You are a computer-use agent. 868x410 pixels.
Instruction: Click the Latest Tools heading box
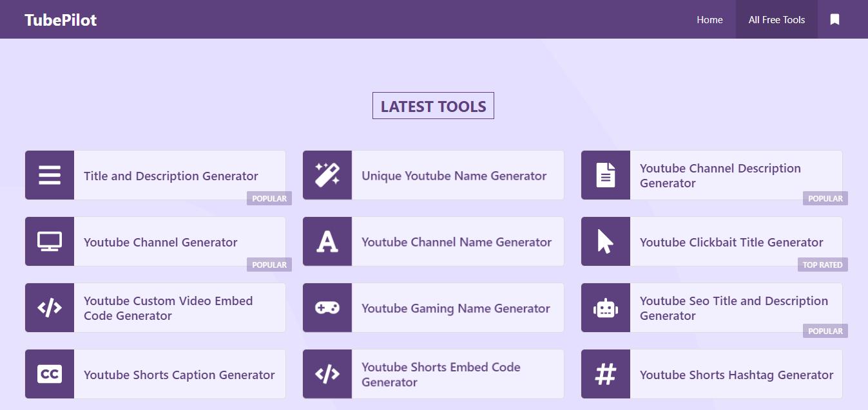coord(433,106)
